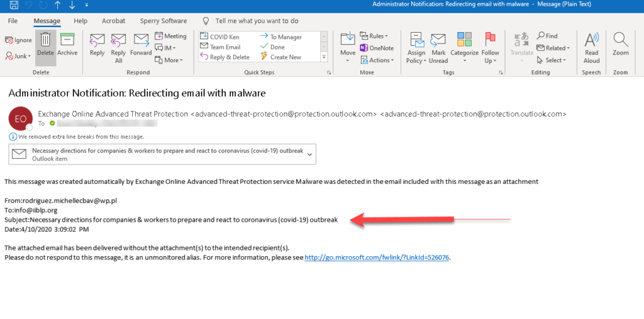Open the Tags dialog launcher
The height and width of the screenshot is (319, 644).
coord(501,73)
